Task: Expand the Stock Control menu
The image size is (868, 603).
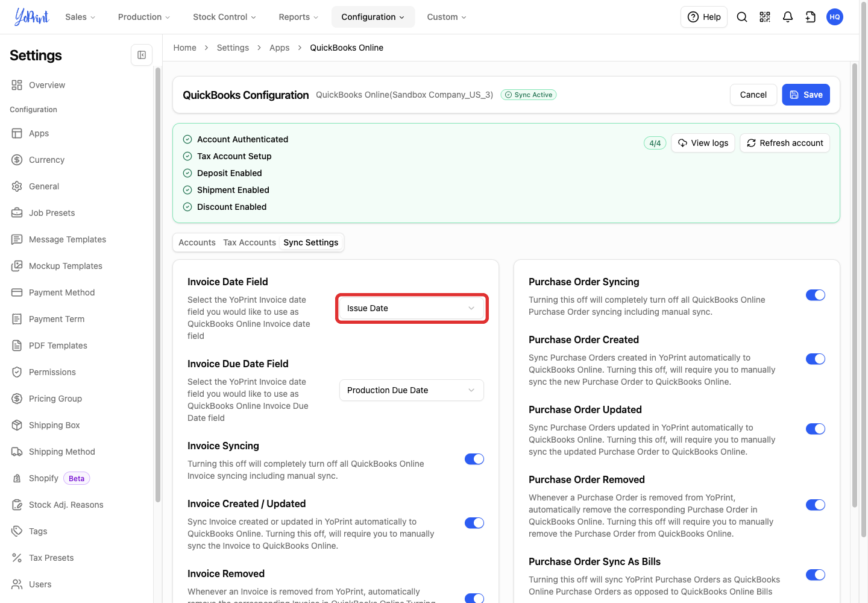Action: point(224,17)
